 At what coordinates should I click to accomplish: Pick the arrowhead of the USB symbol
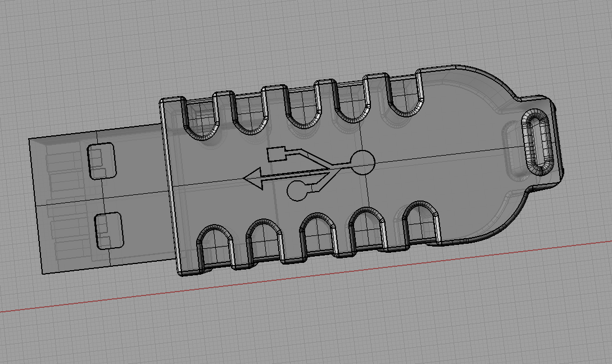[x=253, y=178]
